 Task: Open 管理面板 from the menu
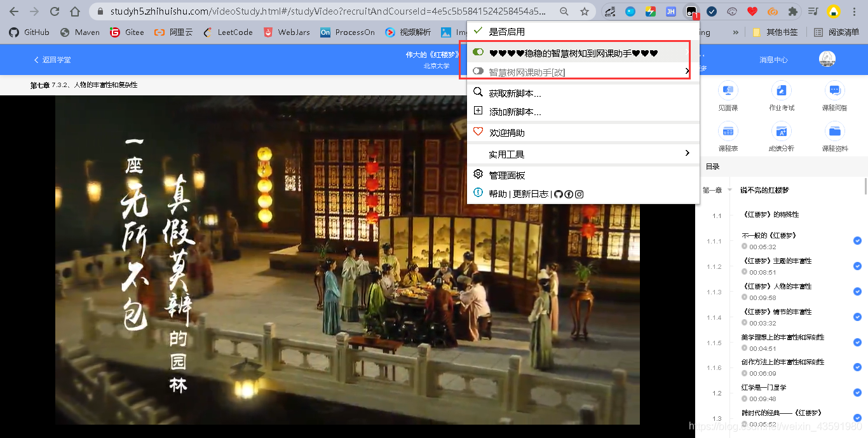tap(583, 175)
